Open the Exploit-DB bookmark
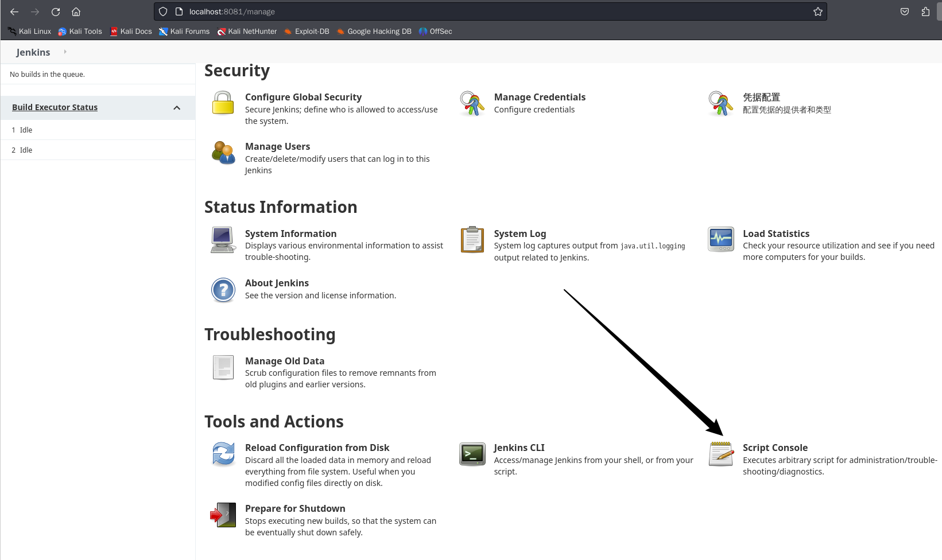942x560 pixels. (307, 32)
